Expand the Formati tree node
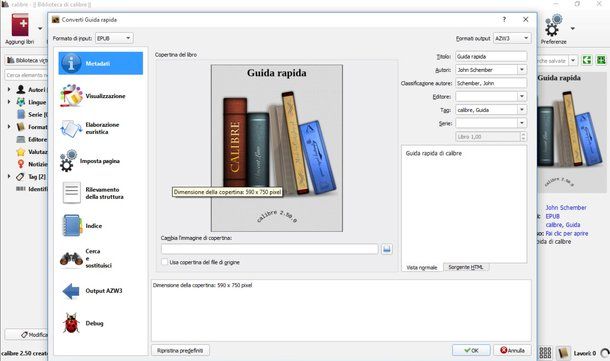Screen dimensions: 610x361 (x=9, y=127)
